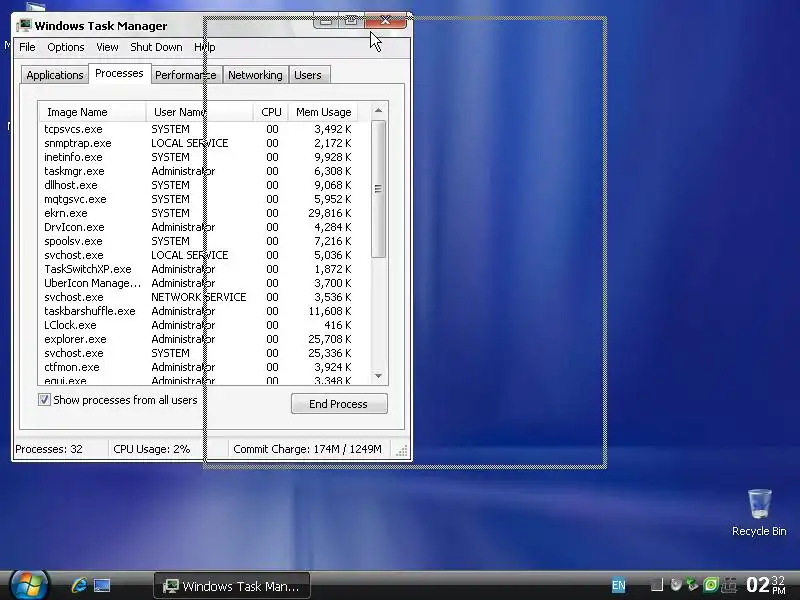Click the Task Manager title bar icon
This screenshot has height=600, width=800.
coord(23,26)
